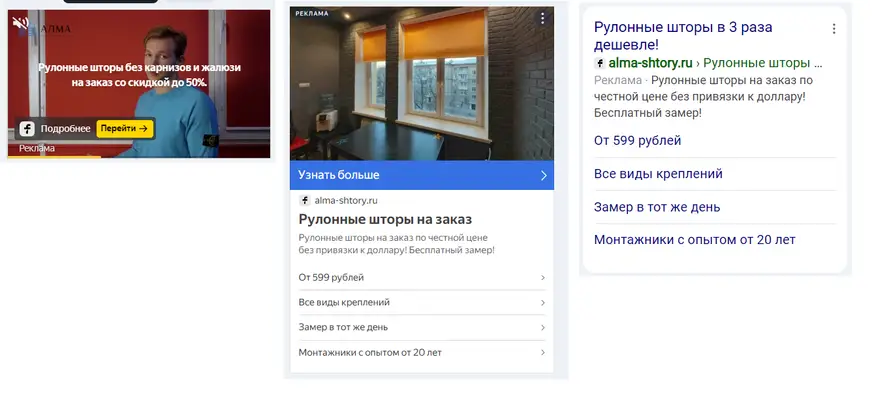Click the window photo with orange roller blinds
The height and width of the screenshot is (402, 872).
tap(422, 83)
